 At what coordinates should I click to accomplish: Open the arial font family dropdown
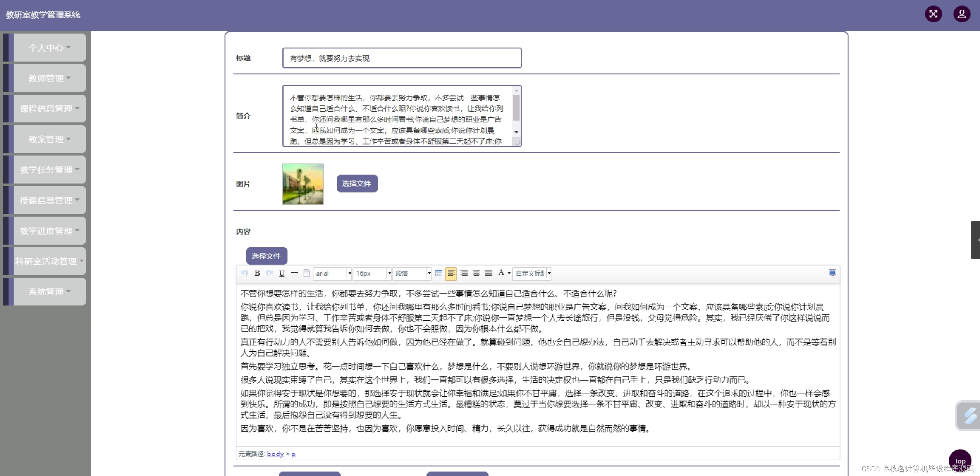click(x=332, y=273)
